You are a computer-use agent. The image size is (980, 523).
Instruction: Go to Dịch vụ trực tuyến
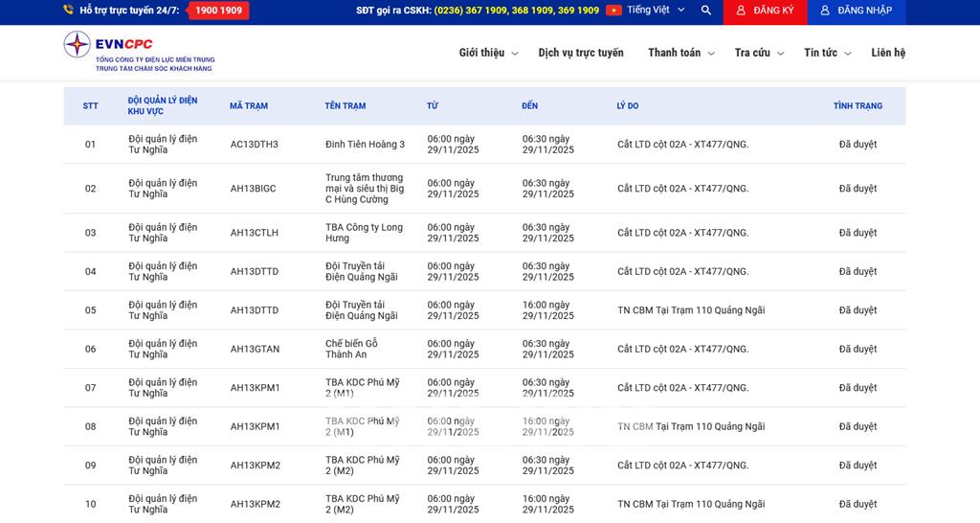(x=580, y=53)
